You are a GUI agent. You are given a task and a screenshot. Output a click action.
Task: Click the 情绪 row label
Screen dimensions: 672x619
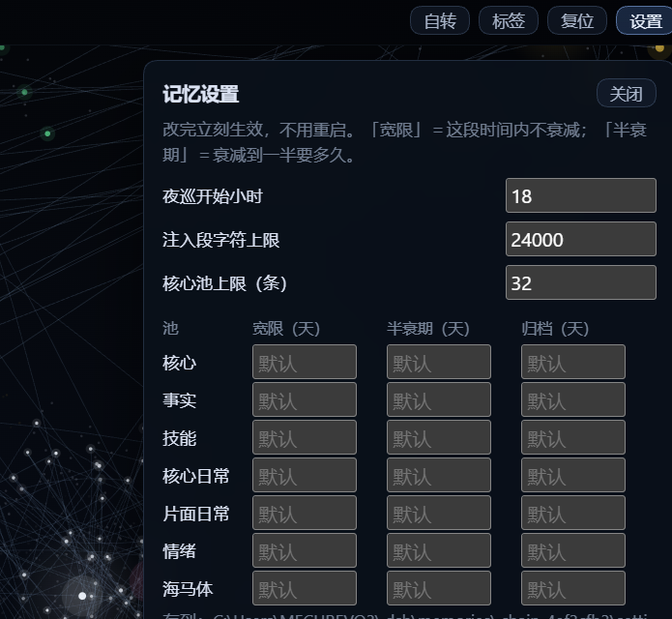179,551
